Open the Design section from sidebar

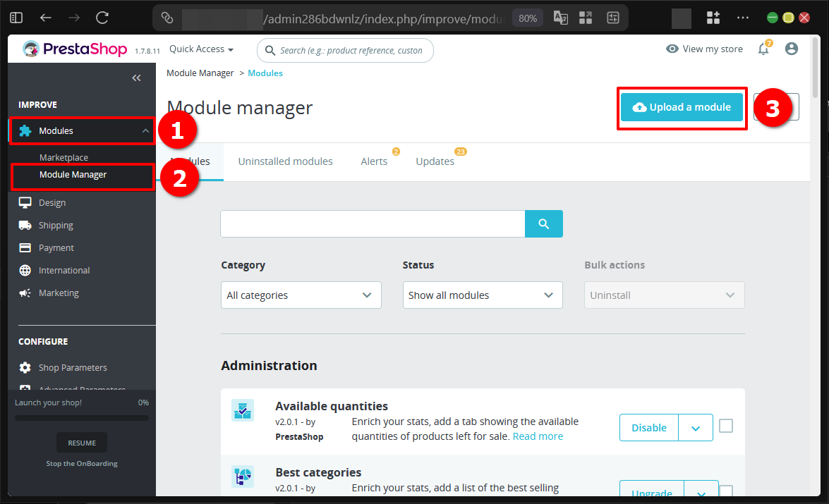[x=50, y=202]
